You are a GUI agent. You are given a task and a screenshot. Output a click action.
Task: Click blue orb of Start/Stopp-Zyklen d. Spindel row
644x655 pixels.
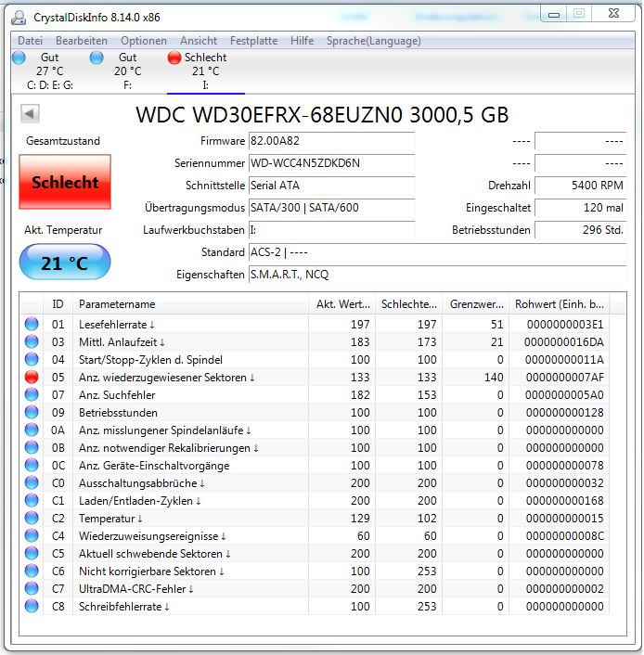pyautogui.click(x=32, y=359)
